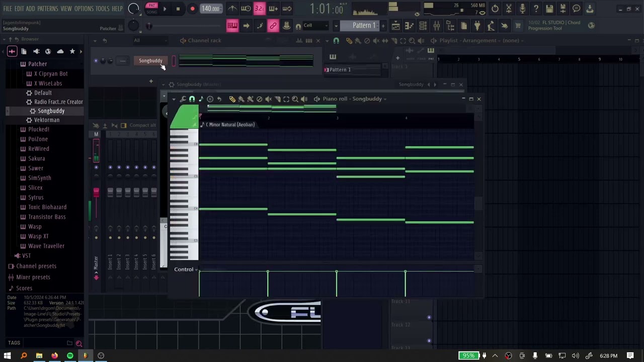This screenshot has width=644, height=362.
Task: Toggle the snap magnet in Piano roll
Action: pyautogui.click(x=192, y=99)
